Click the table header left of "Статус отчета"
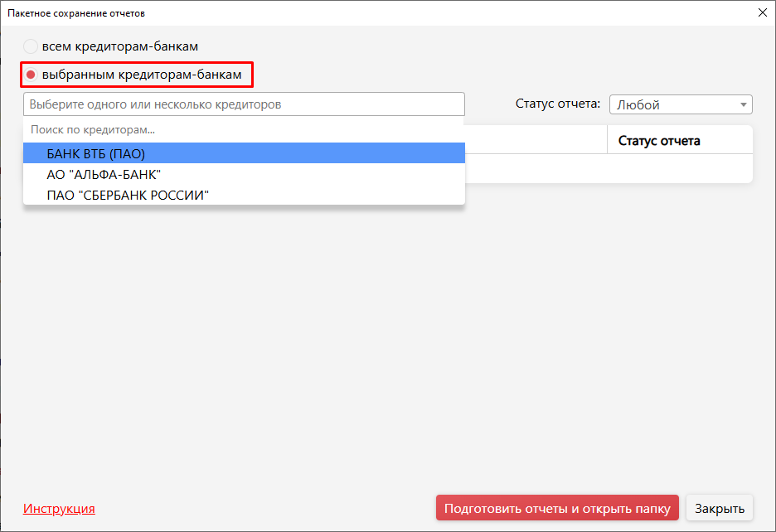The image size is (776, 532). point(535,140)
